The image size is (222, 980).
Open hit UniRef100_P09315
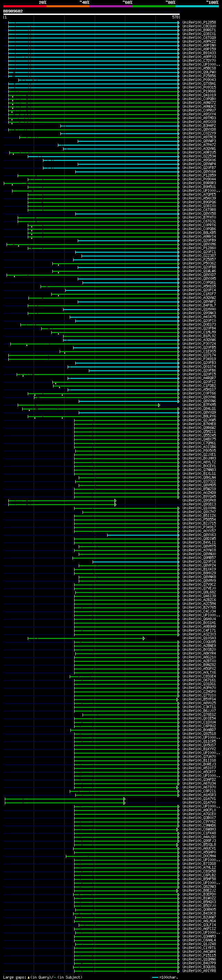tap(199, 88)
